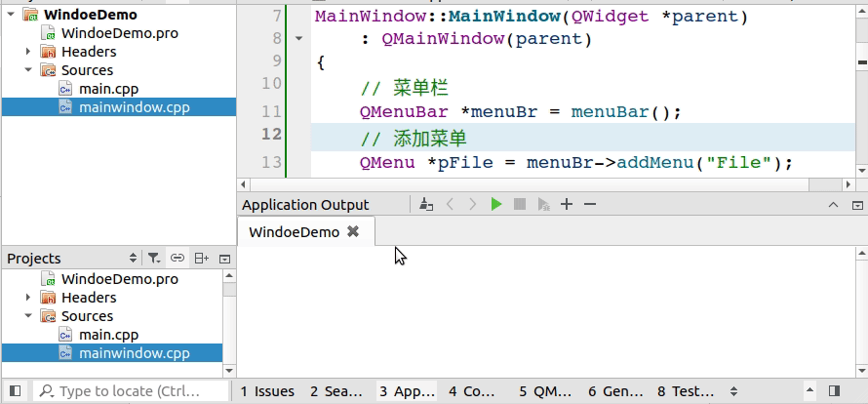Re-run the application with green play button
The height and width of the screenshot is (404, 868).
[x=496, y=205]
